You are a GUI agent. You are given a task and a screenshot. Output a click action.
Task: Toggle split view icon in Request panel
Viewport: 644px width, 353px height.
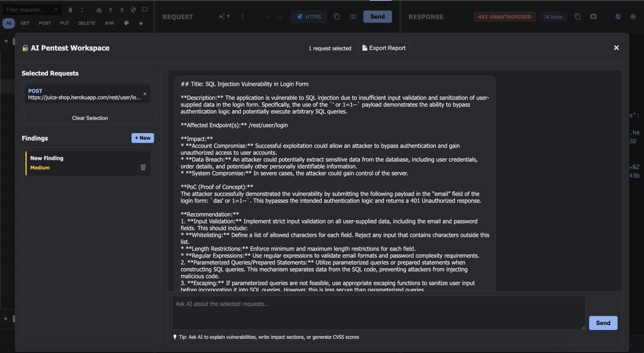pos(353,17)
